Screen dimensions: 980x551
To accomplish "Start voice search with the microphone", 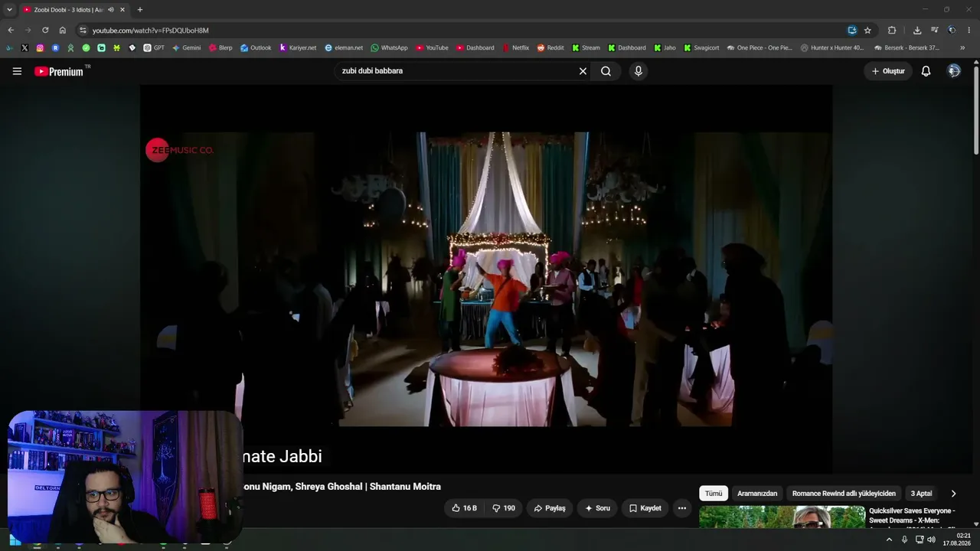I will (638, 71).
